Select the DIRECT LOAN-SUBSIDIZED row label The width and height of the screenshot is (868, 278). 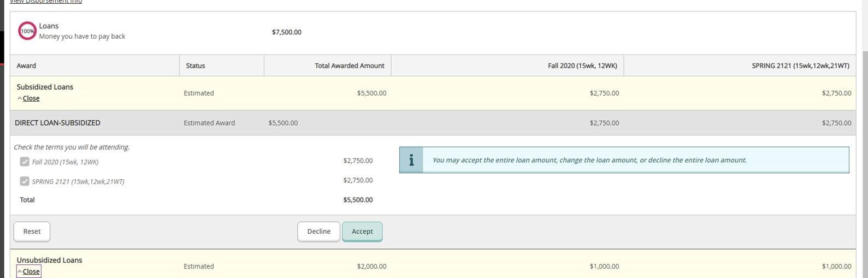[57, 123]
